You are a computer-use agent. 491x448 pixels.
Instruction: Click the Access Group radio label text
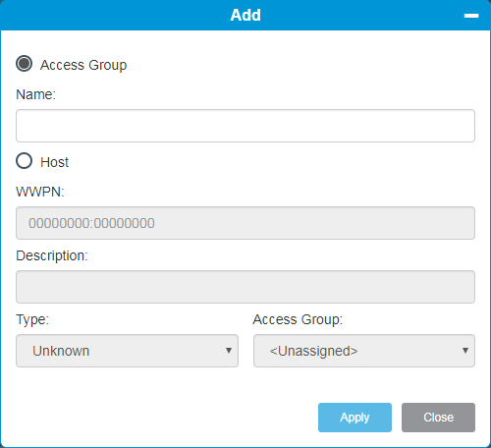coord(83,65)
